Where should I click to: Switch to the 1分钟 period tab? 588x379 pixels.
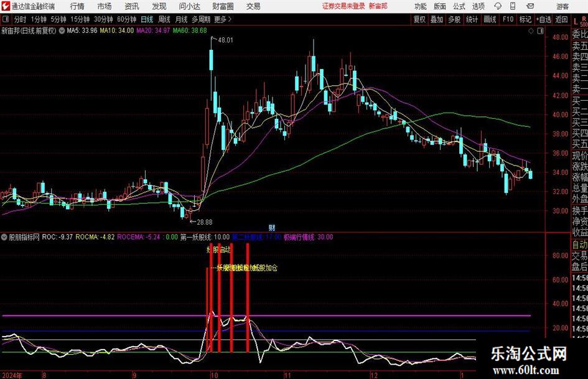(x=39, y=19)
